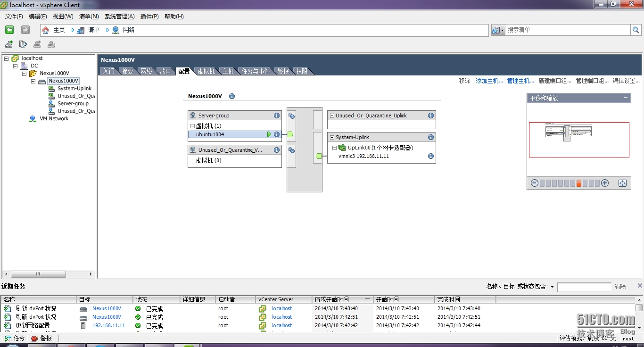Collapse Unused_Or_Quarantine_Uplink box

(x=332, y=116)
